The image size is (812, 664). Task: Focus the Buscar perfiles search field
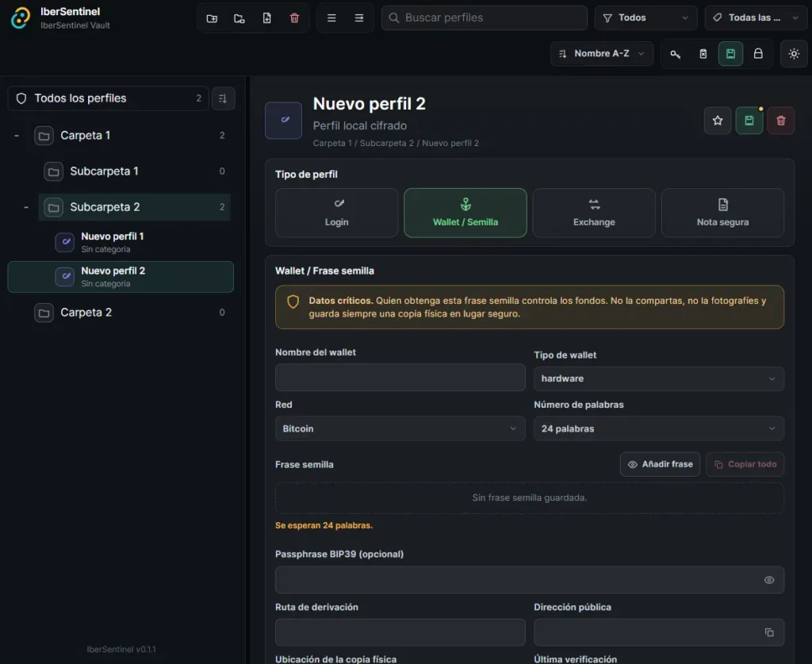pos(485,18)
